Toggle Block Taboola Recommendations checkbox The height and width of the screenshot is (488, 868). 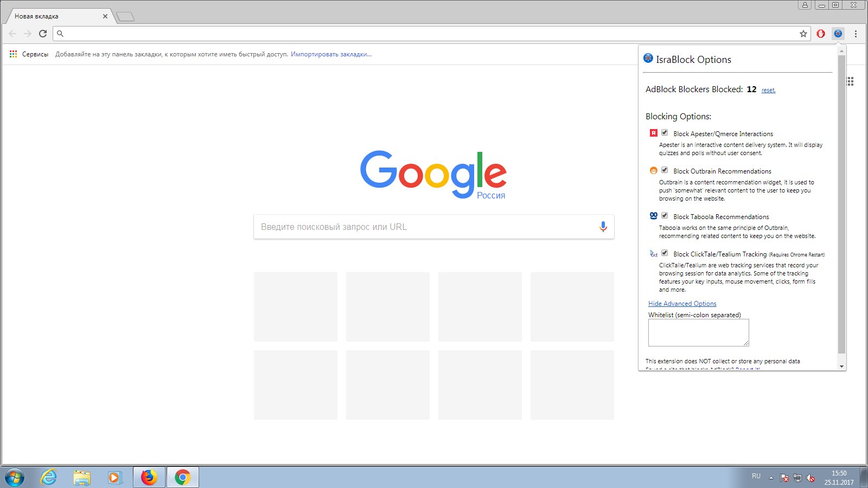pyautogui.click(x=665, y=216)
